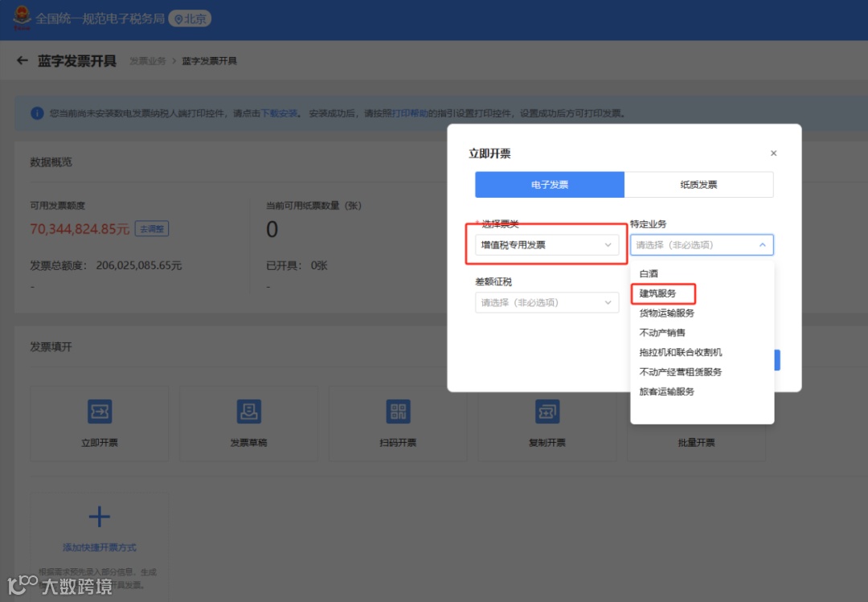The image size is (868, 602).
Task: Collapse the 特定业务 dropdown
Action: tap(702, 245)
